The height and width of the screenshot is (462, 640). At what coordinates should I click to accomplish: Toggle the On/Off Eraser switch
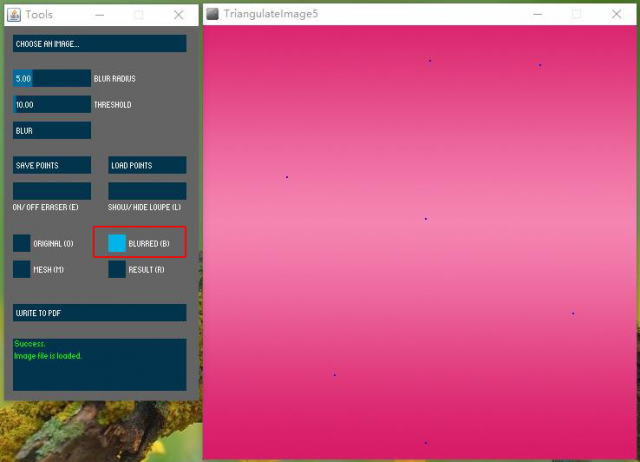tap(52, 190)
